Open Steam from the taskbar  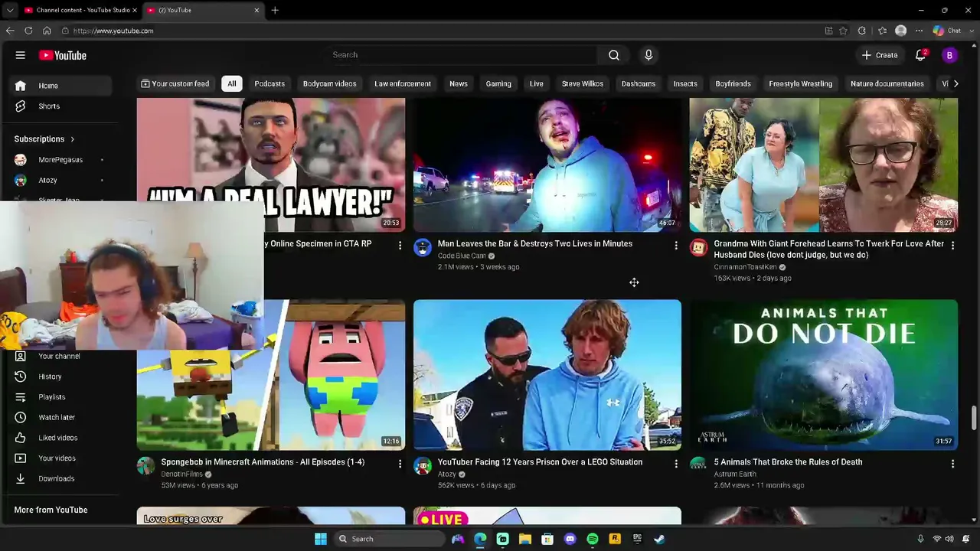(659, 539)
